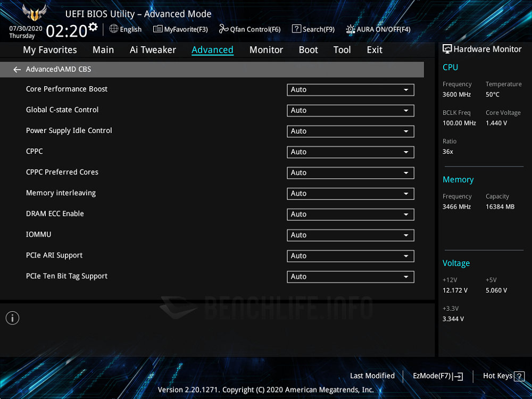Image resolution: width=532 pixels, height=399 pixels.
Task: Click Last Modified at the bottom
Action: (x=372, y=376)
